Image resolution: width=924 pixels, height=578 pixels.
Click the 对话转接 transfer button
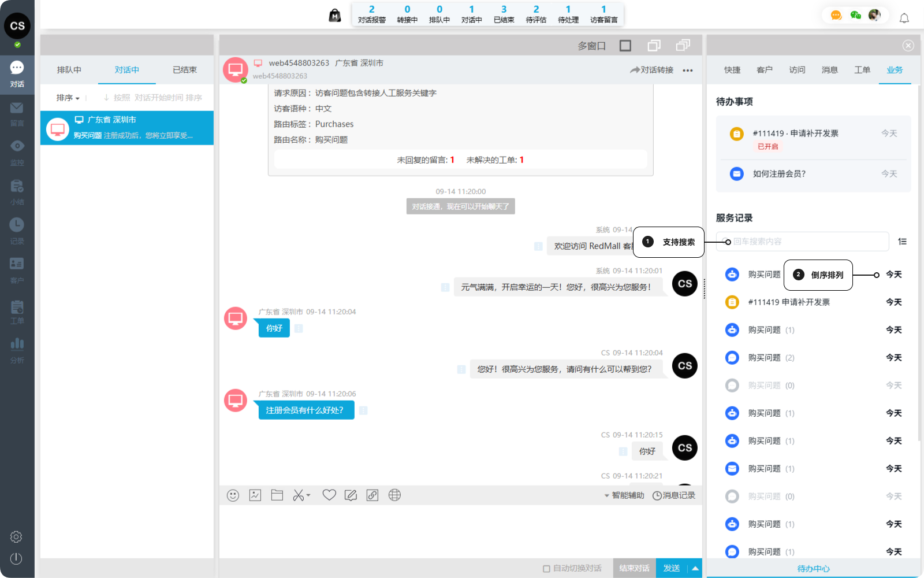[651, 70]
